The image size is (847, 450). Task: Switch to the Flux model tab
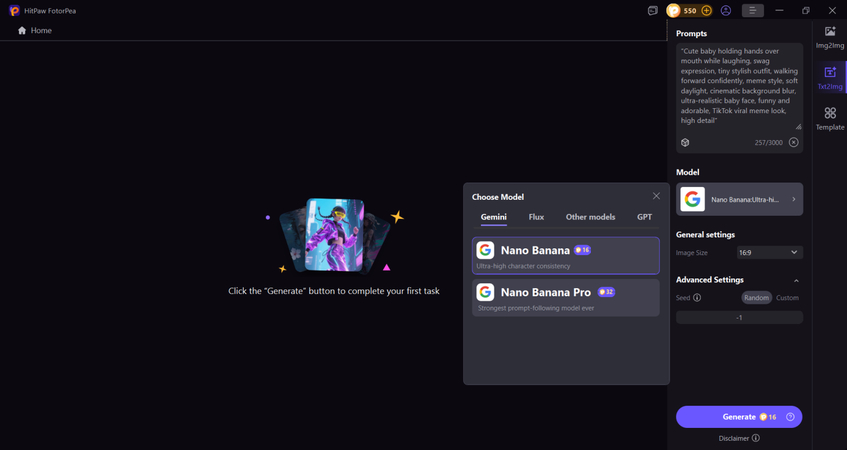click(536, 217)
